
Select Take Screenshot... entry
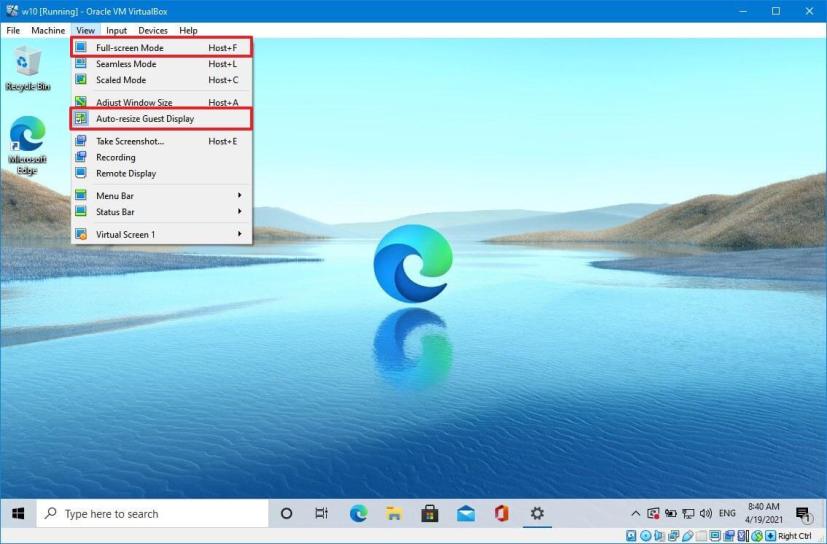coord(161,141)
